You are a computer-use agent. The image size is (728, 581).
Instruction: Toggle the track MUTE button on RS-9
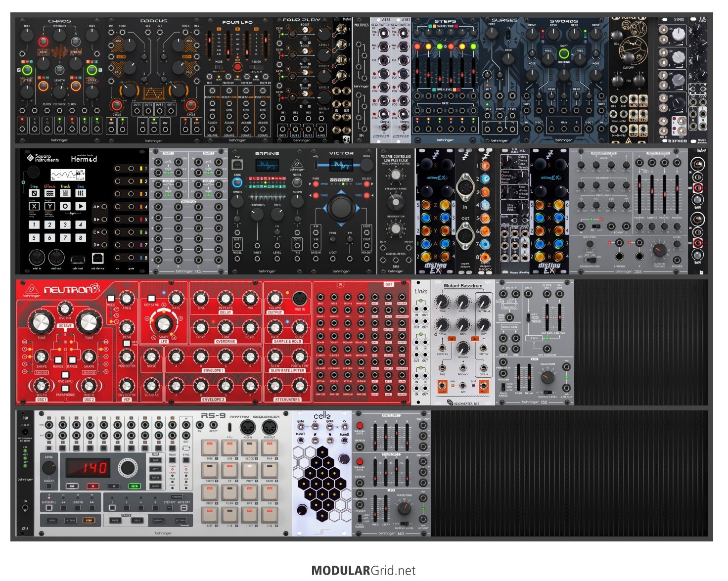pos(115,520)
